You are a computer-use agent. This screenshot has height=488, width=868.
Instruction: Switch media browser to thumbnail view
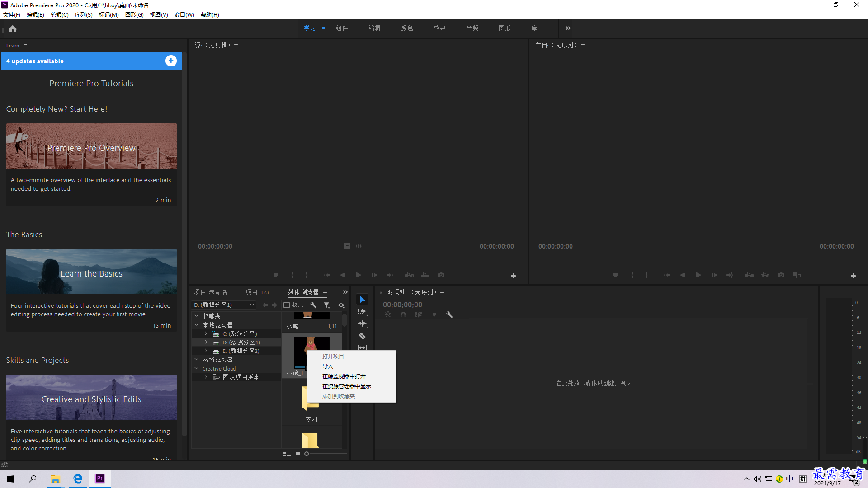pos(298,454)
